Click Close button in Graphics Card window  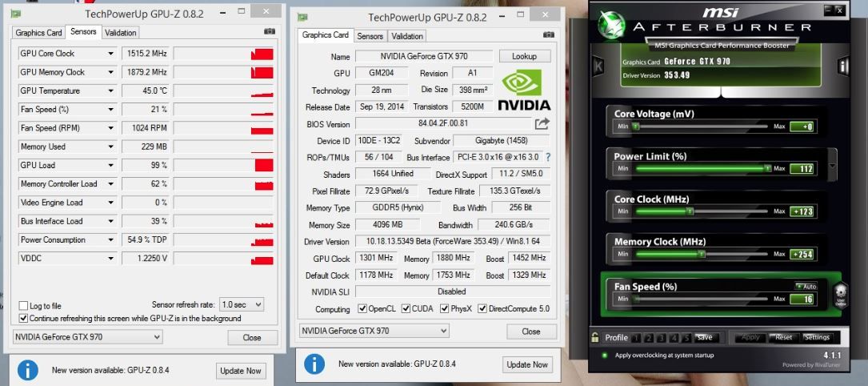pos(531,332)
